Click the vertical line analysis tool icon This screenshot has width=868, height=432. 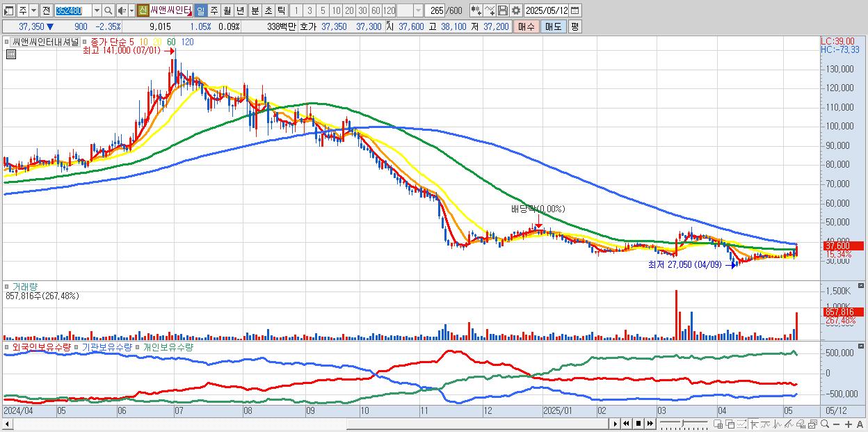[x=778, y=424]
